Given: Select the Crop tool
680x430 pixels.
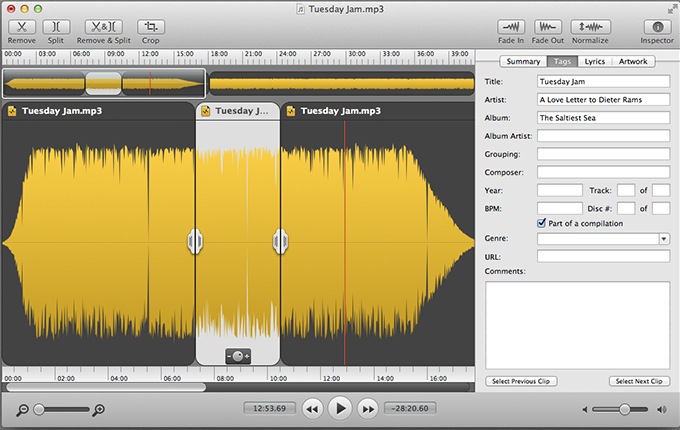Looking at the screenshot, I should tap(151, 26).
